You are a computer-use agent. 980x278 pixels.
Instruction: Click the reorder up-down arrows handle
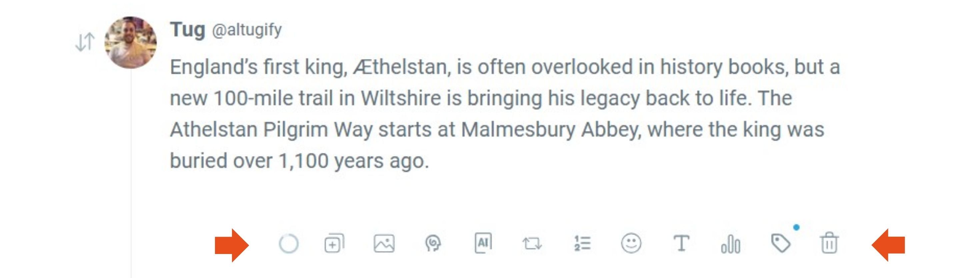click(x=84, y=42)
